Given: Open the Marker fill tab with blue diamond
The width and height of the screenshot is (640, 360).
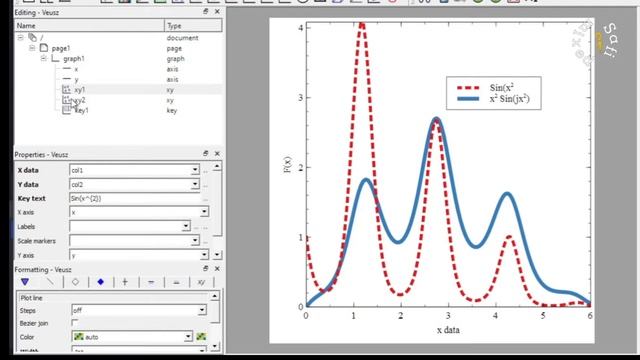Looking at the screenshot, I should tap(100, 282).
